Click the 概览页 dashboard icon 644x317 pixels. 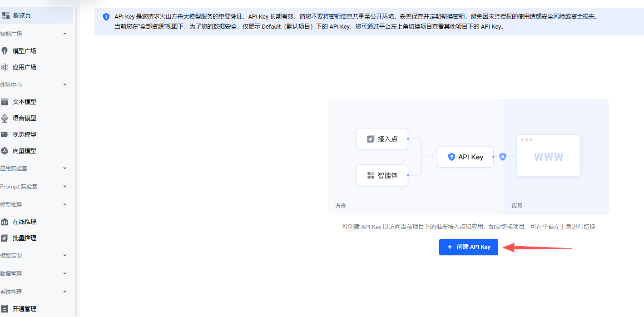click(5, 15)
